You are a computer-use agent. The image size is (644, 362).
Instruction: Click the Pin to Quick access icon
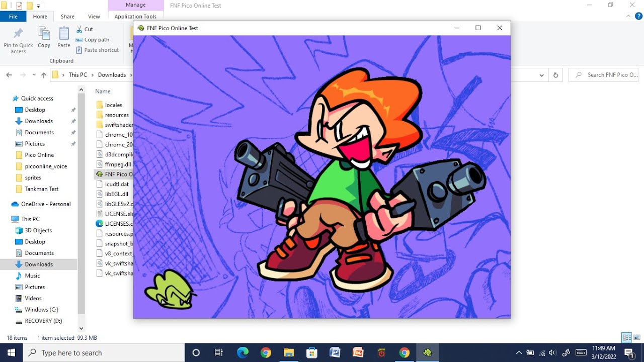pyautogui.click(x=18, y=34)
